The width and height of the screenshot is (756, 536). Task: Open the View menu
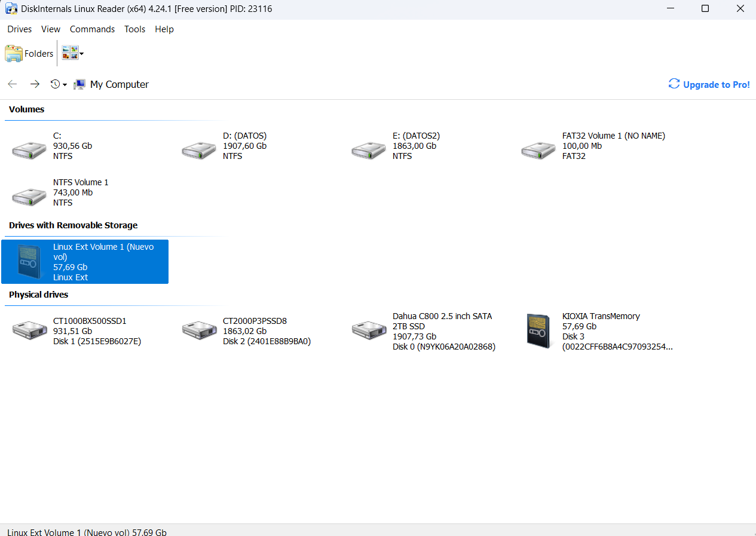pyautogui.click(x=51, y=29)
